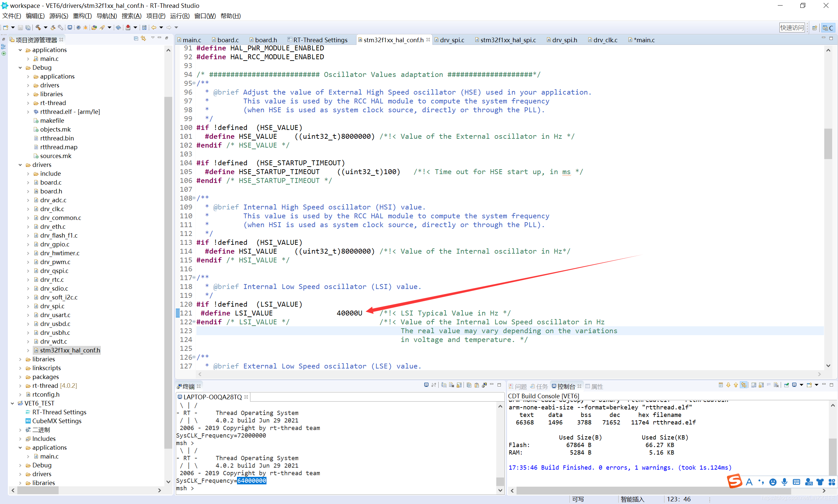Expand drv_clk.c tree node
This screenshot has height=504, width=838.
coord(28,209)
